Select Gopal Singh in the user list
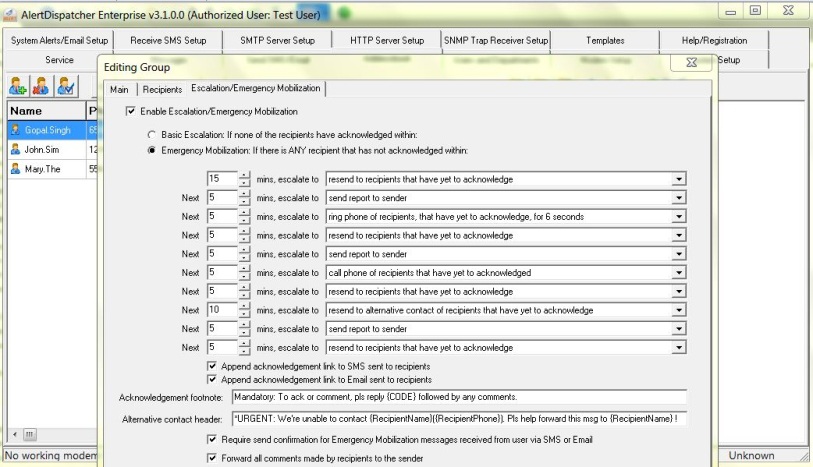The image size is (813, 467). click(48, 130)
